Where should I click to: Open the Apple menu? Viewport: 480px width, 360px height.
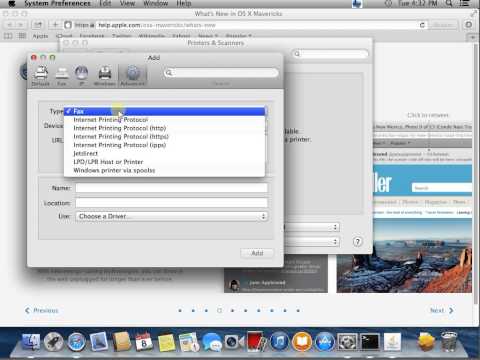click(x=12, y=4)
